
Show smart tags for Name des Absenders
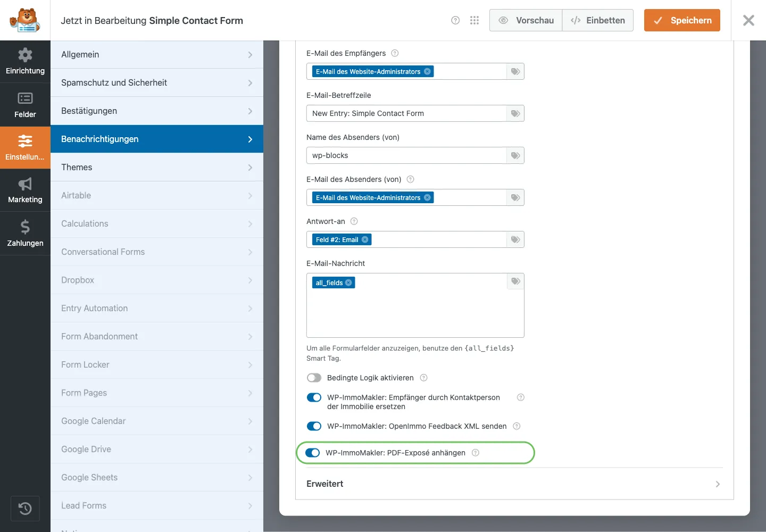click(515, 155)
